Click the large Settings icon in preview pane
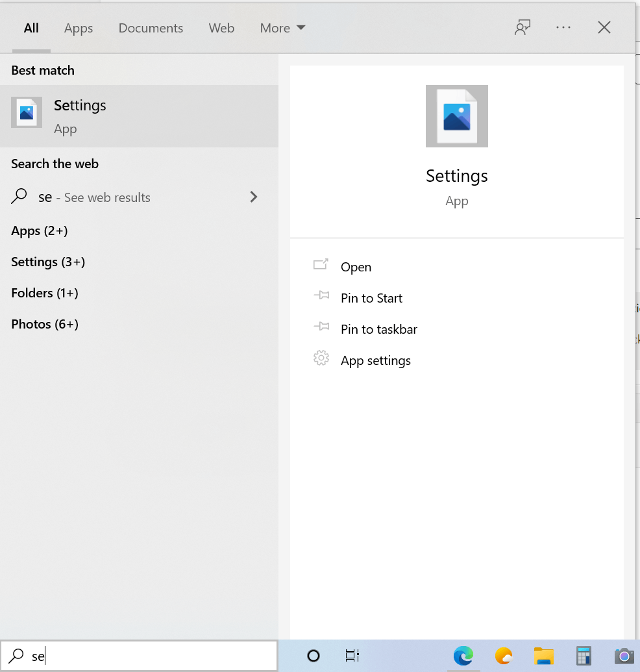Image resolution: width=640 pixels, height=672 pixels. [457, 116]
